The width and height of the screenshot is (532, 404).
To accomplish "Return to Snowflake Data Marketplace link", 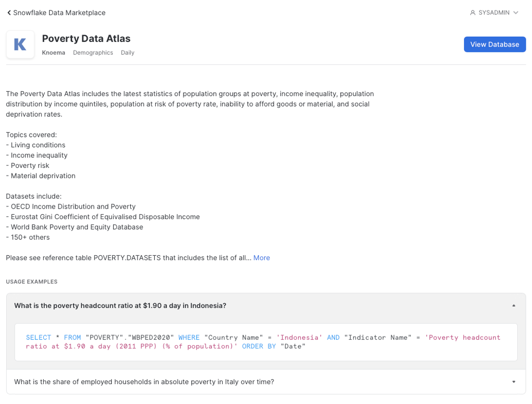I will click(59, 13).
